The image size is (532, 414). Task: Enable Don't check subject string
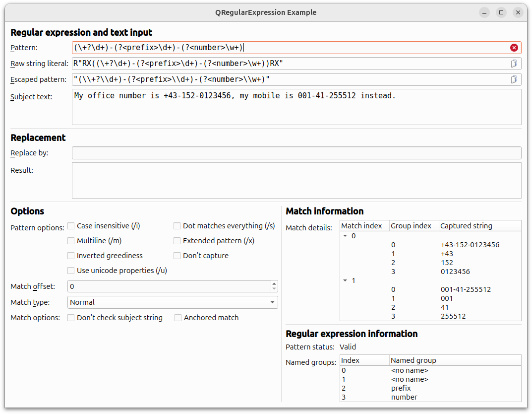71,317
